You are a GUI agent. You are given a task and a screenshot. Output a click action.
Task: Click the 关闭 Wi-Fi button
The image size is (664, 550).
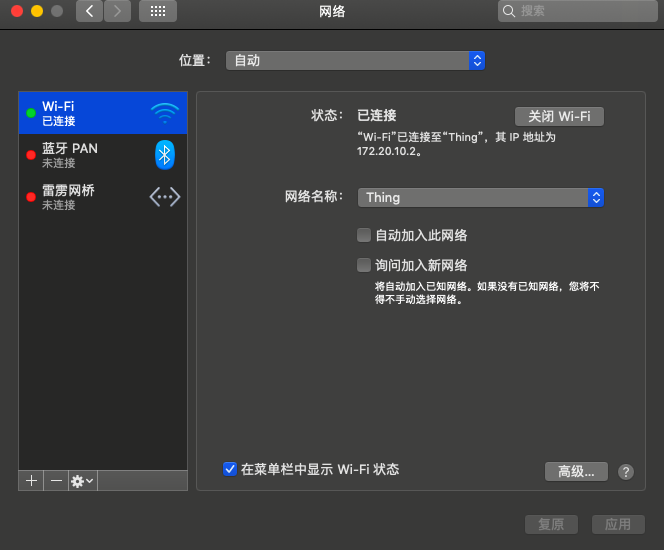pyautogui.click(x=559, y=116)
